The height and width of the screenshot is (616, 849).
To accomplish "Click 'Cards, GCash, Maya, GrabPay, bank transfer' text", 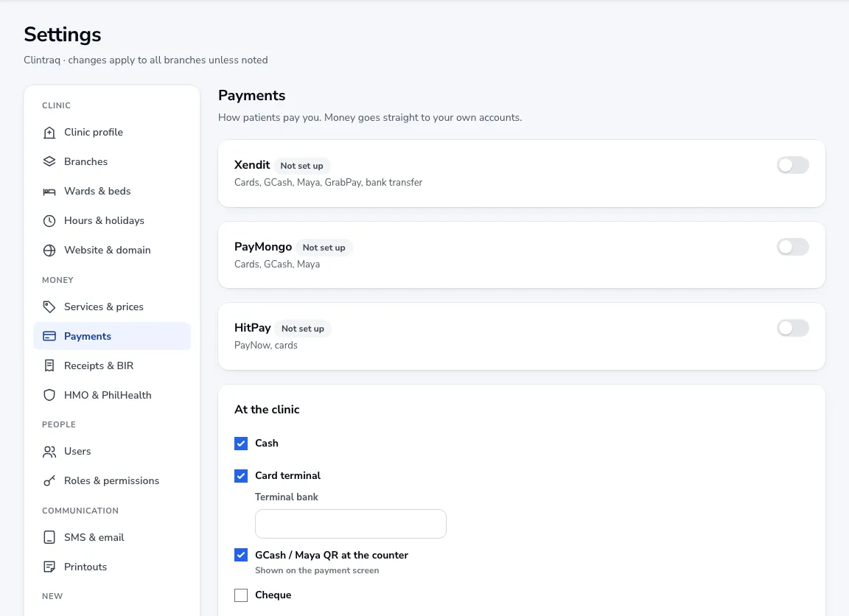I will [x=328, y=183].
